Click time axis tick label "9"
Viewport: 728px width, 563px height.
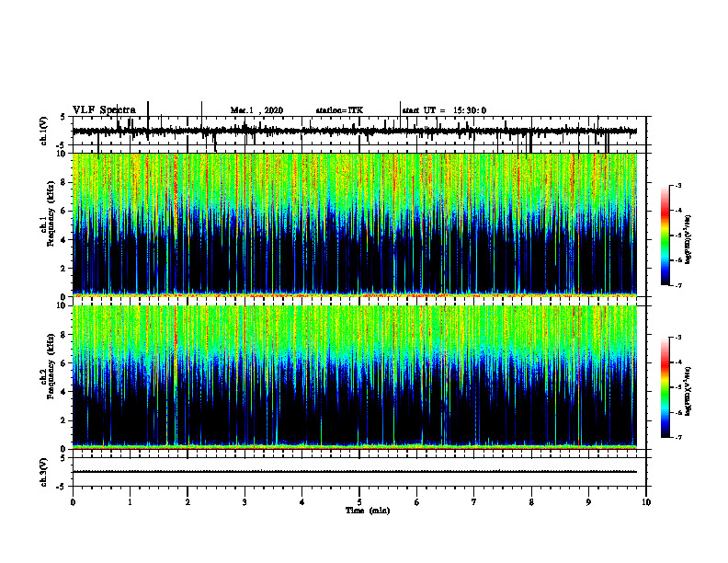pyautogui.click(x=588, y=502)
